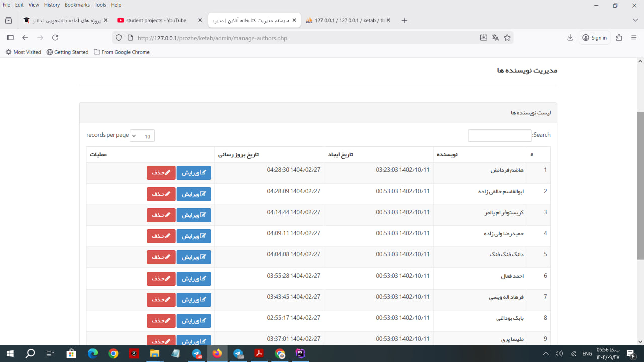644x362 pixels.
Task: Open Microsoft Edge from the taskbar
Action: pyautogui.click(x=93, y=354)
